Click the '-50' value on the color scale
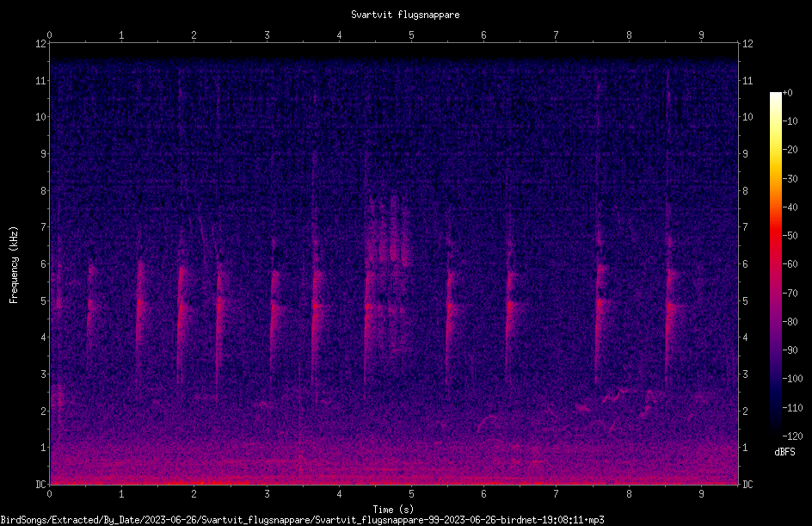This screenshot has height=526, width=812. pyautogui.click(x=790, y=236)
